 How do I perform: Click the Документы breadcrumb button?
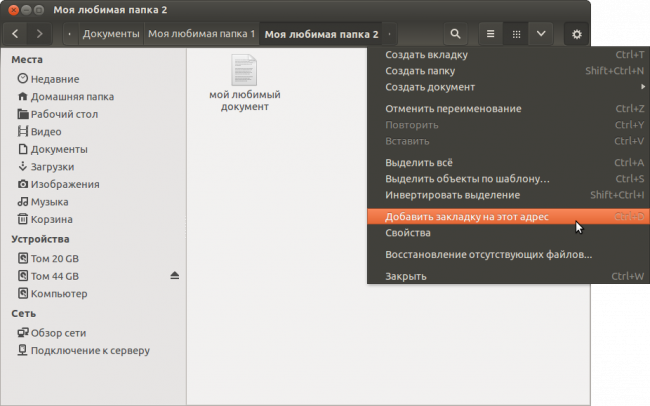pos(111,34)
